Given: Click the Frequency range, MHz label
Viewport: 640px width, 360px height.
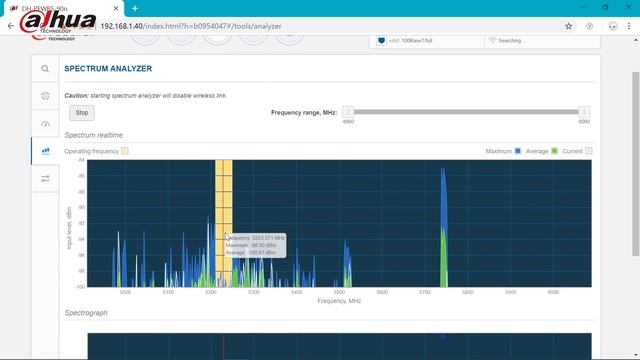Looking at the screenshot, I should coord(304,112).
